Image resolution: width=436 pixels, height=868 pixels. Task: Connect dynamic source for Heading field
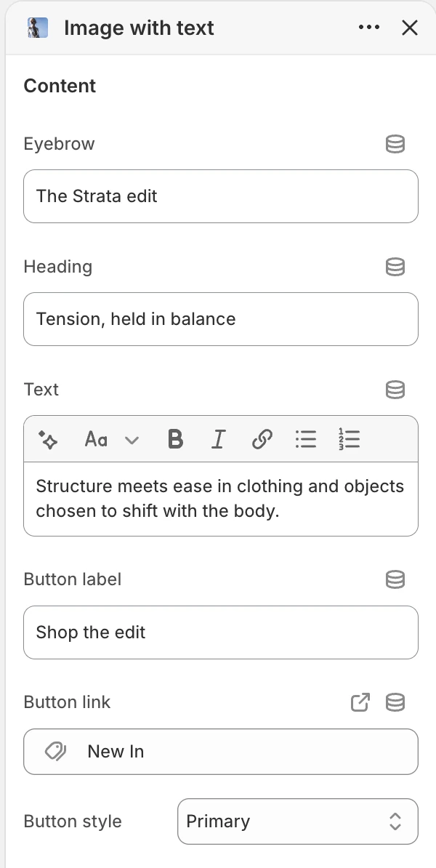tap(395, 267)
